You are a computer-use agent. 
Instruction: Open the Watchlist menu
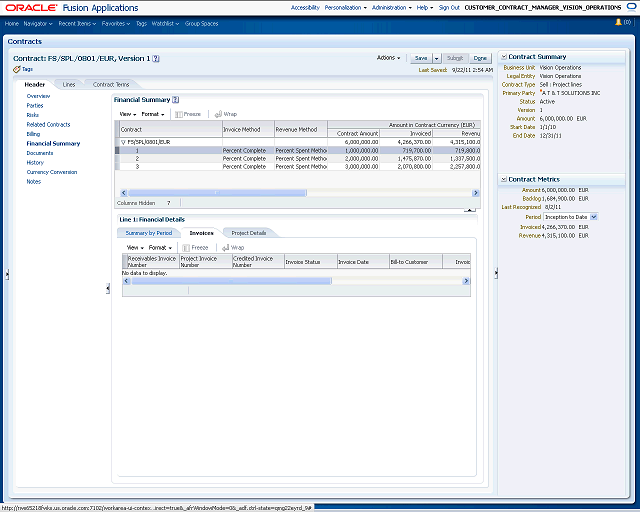[165, 24]
